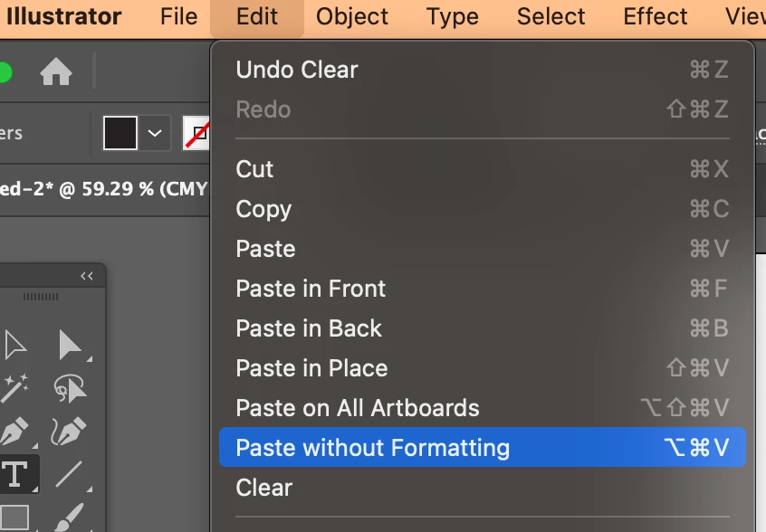Viewport: 766px width, 532px height.
Task: Pick the Magic Wand tool
Action: click(x=14, y=388)
